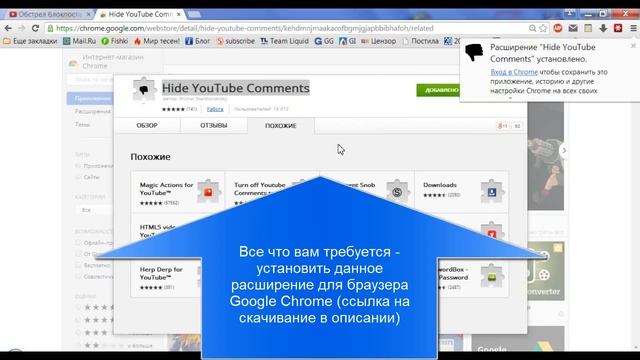Screen dimensions: 640x360
Task: Close the Обстрел блокпоста tab
Action: (x=89, y=14)
